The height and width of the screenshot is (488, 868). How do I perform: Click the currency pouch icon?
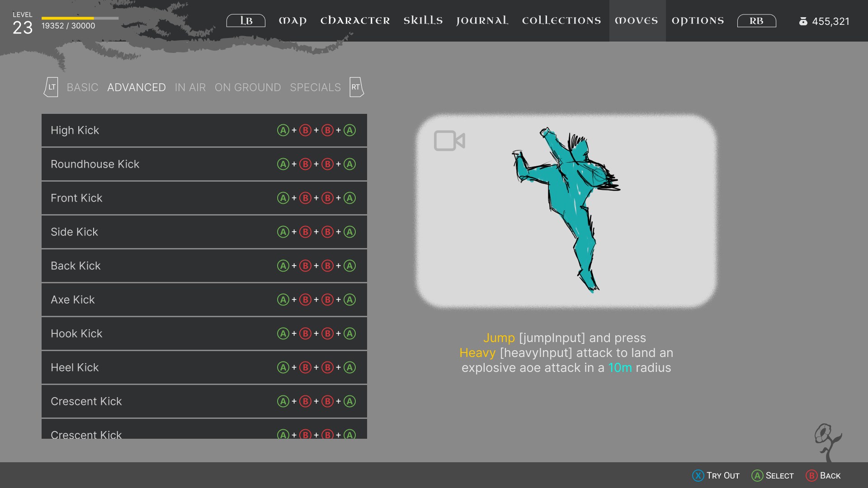click(x=803, y=21)
